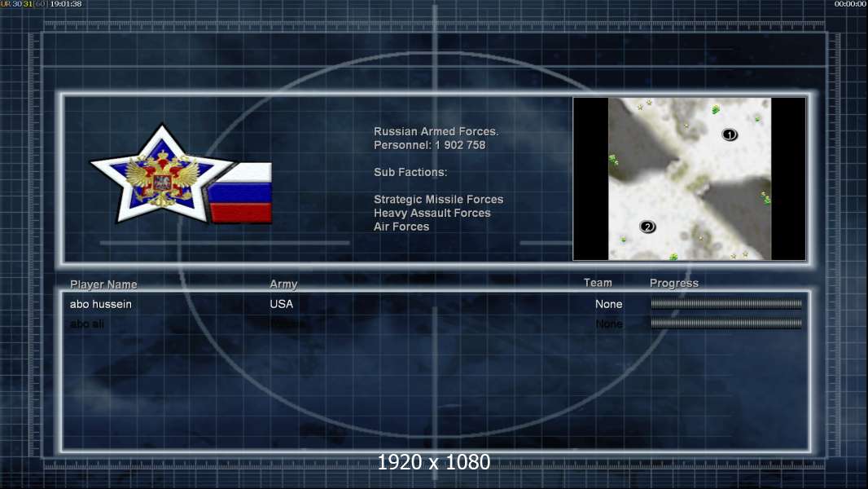The image size is (868, 489).
Task: Click Heavy Assault Forces sub faction
Action: tap(432, 213)
